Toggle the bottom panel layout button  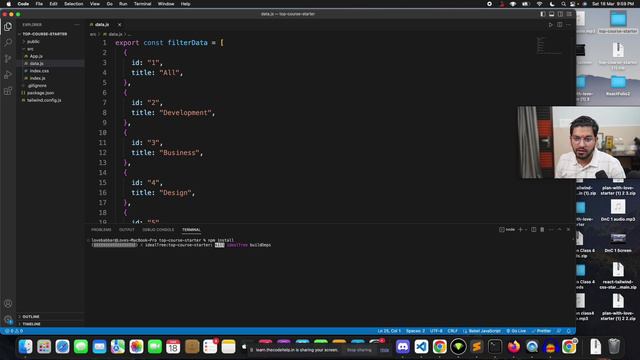pos(551,14)
